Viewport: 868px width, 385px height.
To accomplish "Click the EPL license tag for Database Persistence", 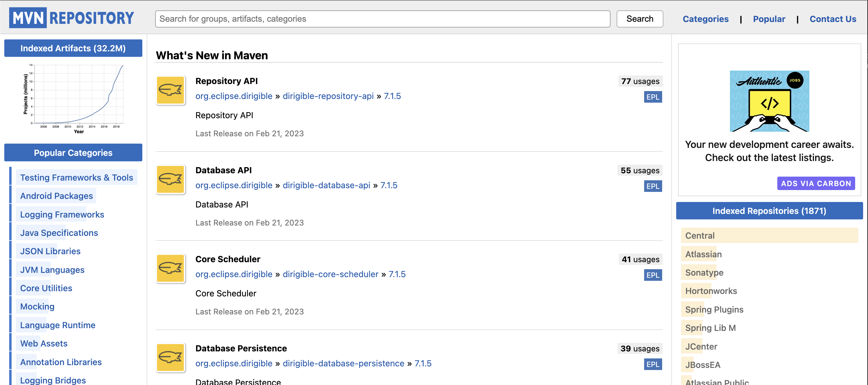I will point(653,364).
